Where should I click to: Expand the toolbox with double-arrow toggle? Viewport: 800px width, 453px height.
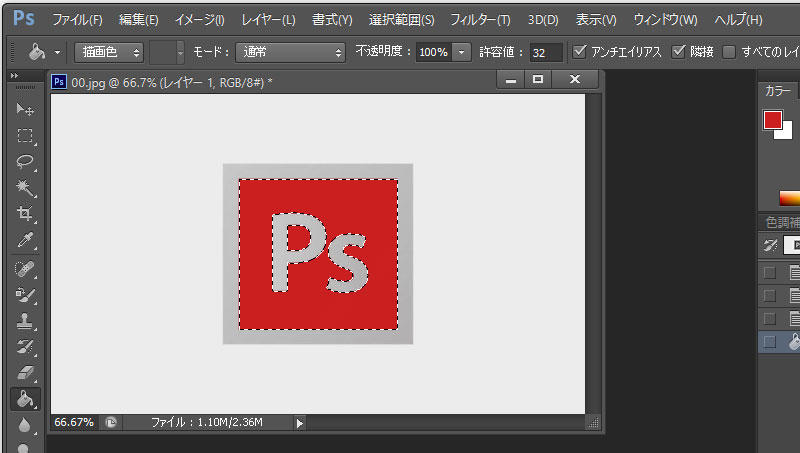pyautogui.click(x=14, y=76)
